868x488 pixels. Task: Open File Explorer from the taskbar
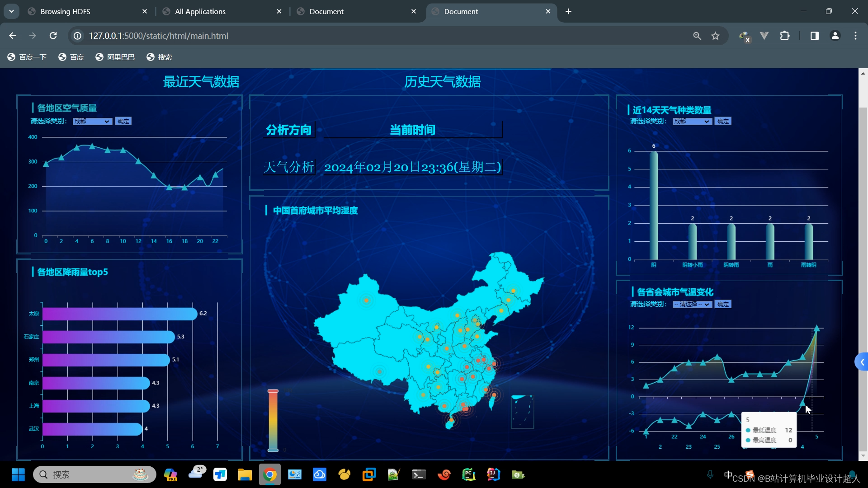(245, 474)
